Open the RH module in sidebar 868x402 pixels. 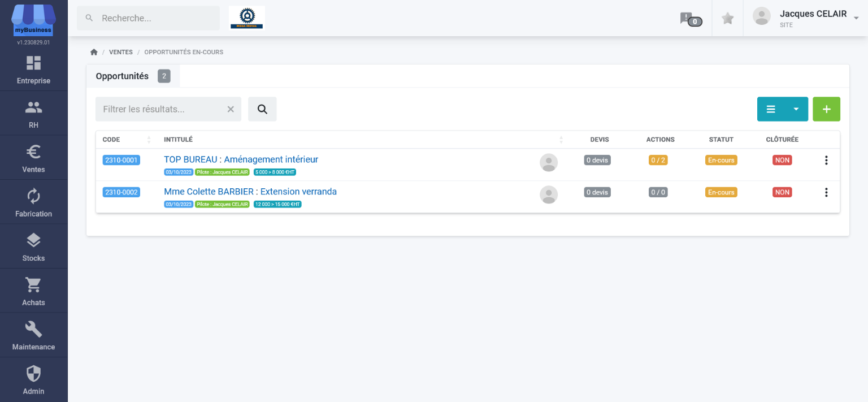(x=33, y=114)
